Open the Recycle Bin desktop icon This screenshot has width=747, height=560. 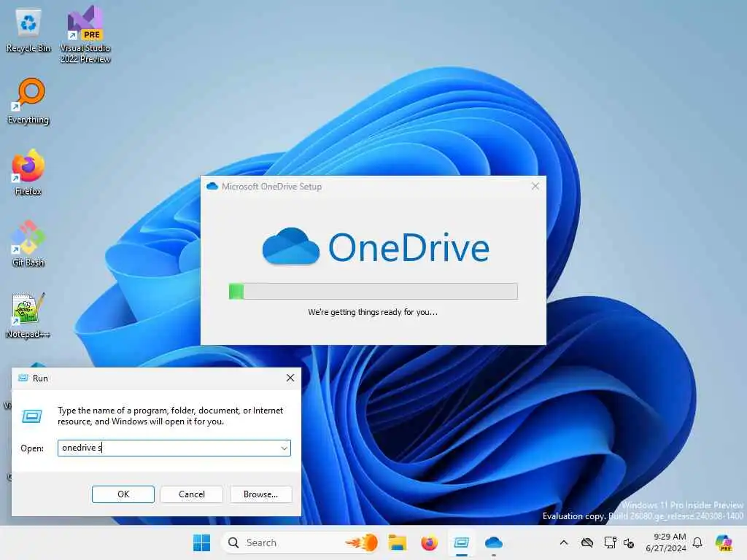[28, 31]
